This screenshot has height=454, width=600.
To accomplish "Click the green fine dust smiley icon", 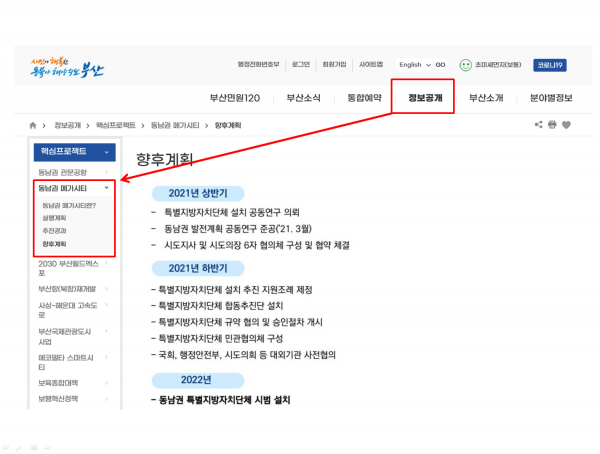I will pyautogui.click(x=465, y=65).
